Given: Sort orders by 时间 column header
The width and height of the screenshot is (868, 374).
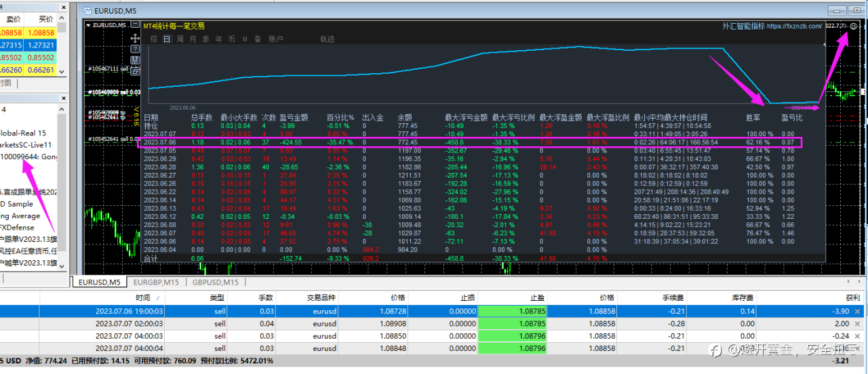Looking at the screenshot, I should (142, 297).
